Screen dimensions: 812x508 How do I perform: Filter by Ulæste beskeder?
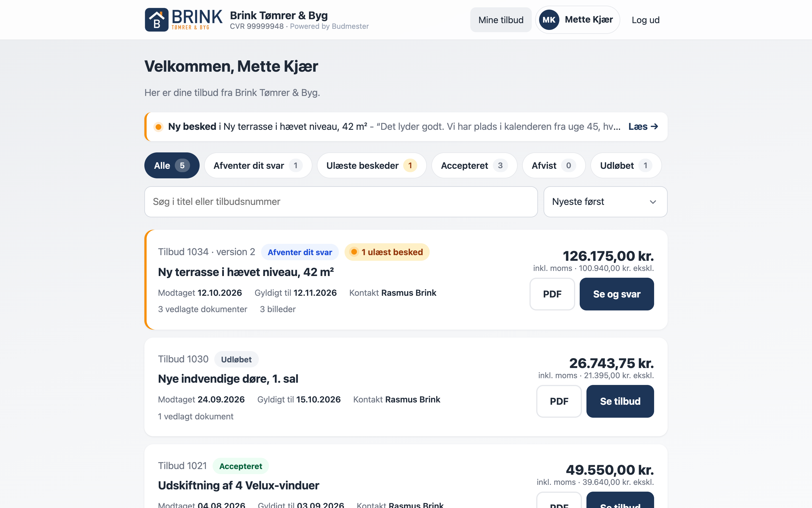tap(371, 165)
